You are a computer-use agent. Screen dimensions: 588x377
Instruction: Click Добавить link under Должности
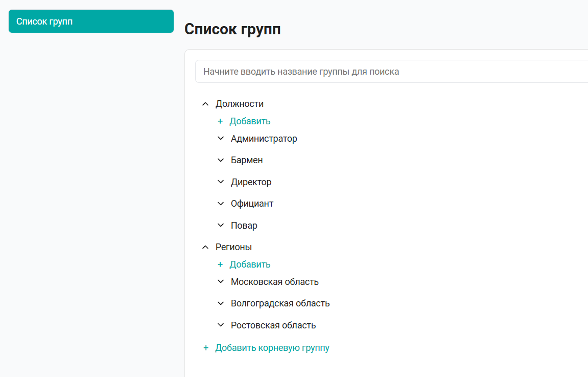250,121
